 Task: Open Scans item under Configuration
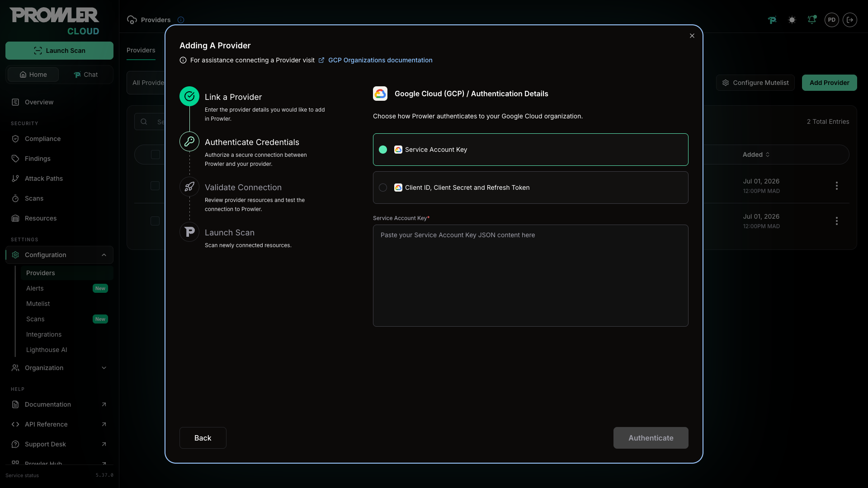click(x=67, y=319)
